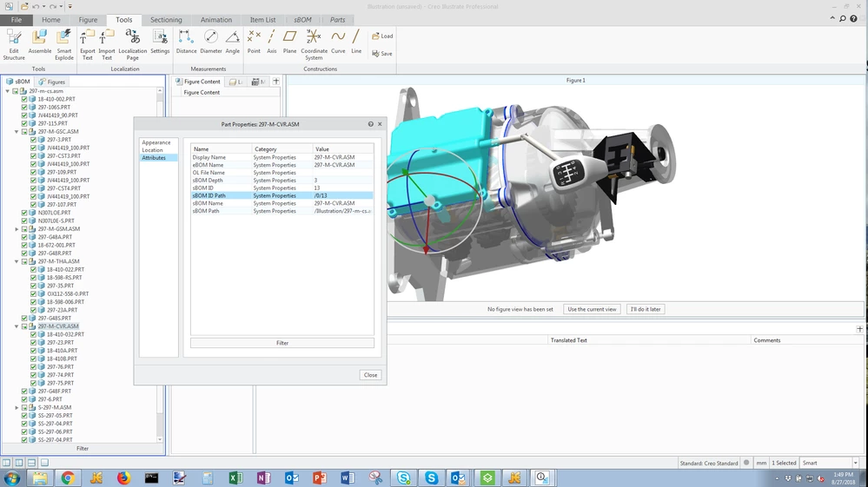Click Use the current view button
Image resolution: width=868 pixels, height=487 pixels.
click(592, 309)
